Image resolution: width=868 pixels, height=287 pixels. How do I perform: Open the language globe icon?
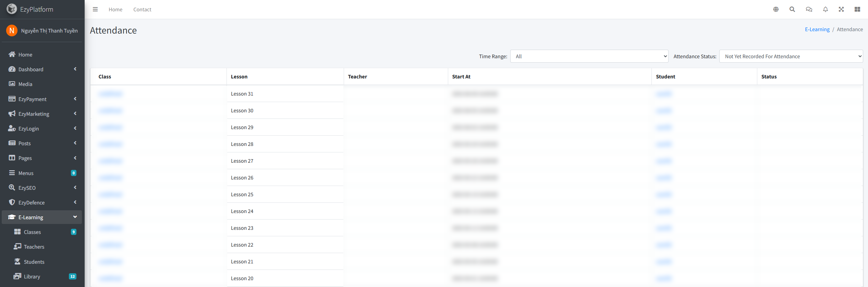click(x=776, y=9)
